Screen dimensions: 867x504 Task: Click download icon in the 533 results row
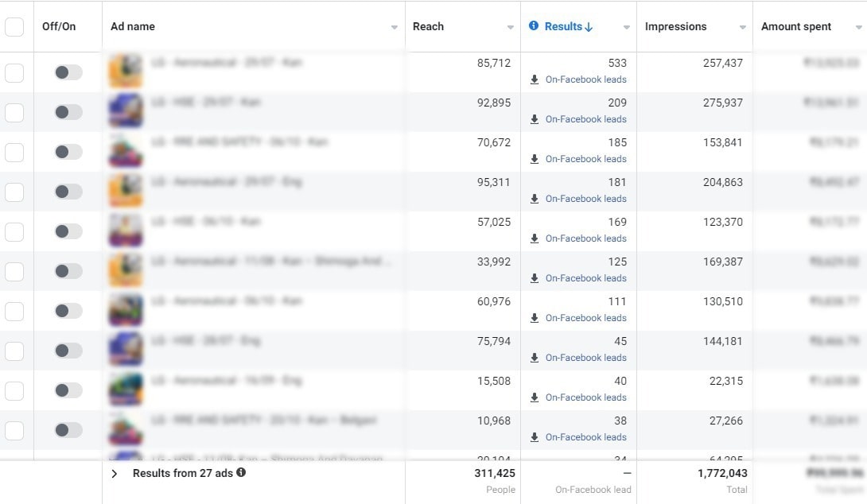click(535, 79)
